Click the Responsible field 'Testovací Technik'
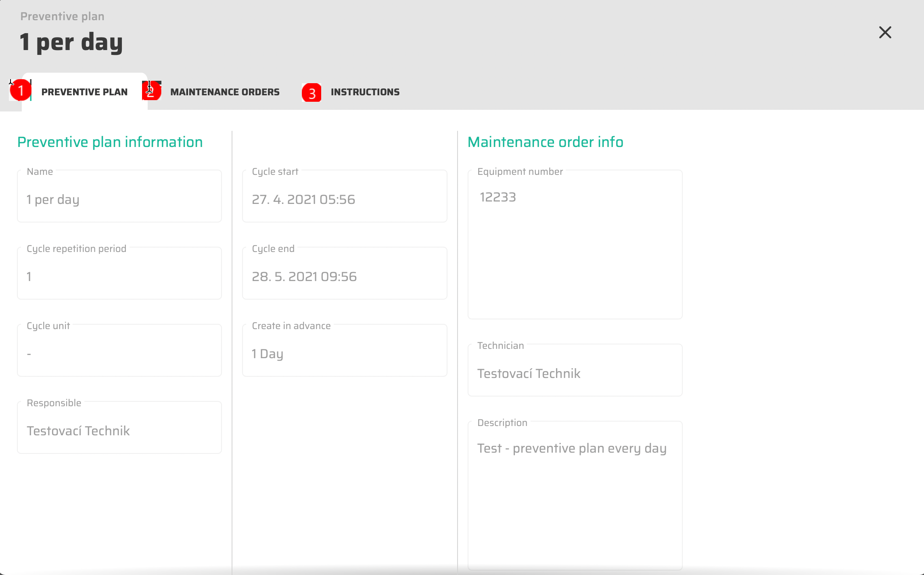Screen dimensions: 924x575 coord(119,430)
